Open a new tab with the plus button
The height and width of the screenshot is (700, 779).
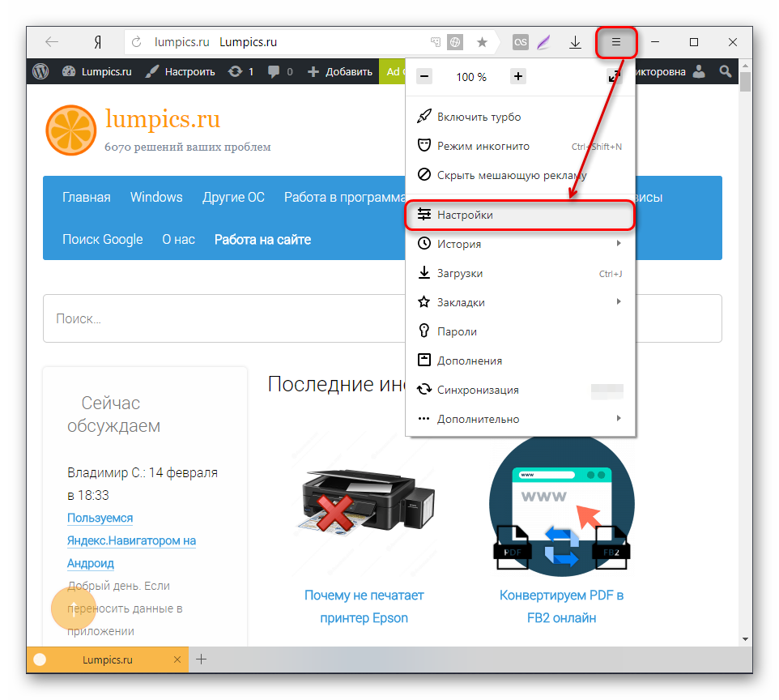201,659
